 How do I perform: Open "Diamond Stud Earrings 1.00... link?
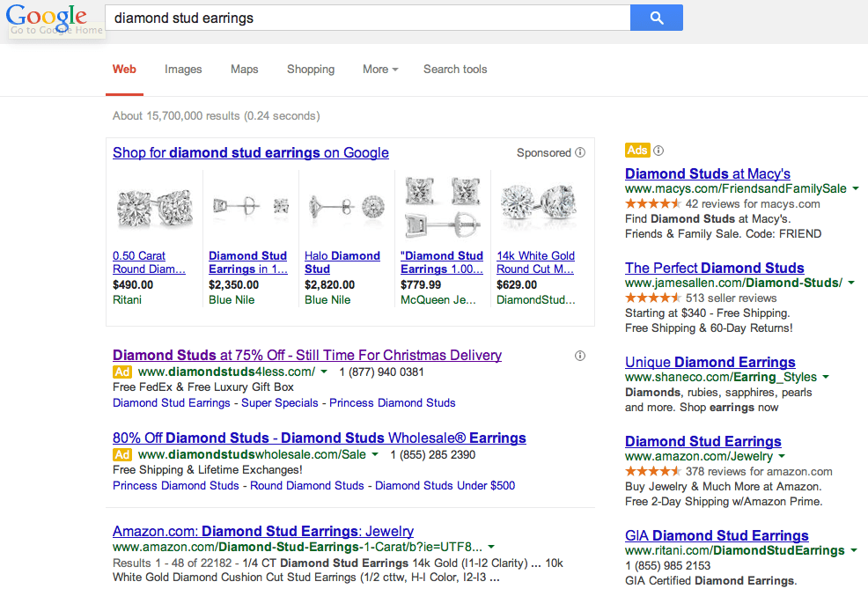[442, 262]
